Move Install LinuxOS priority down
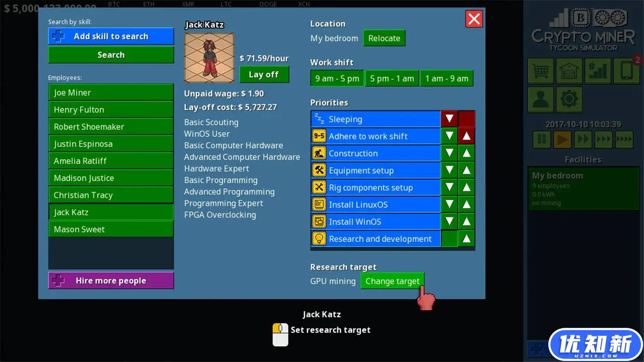This screenshot has width=644, height=362. click(x=449, y=205)
